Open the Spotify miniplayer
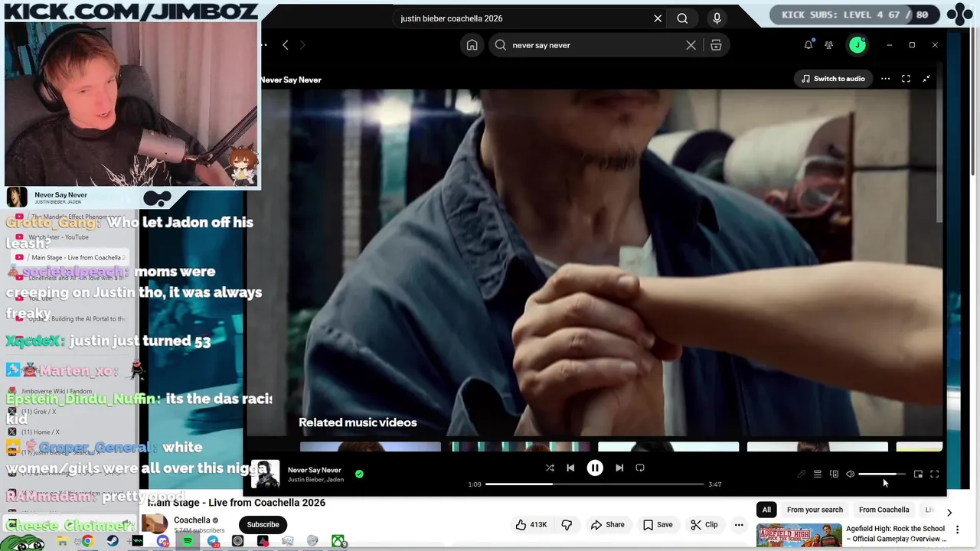 [x=918, y=474]
